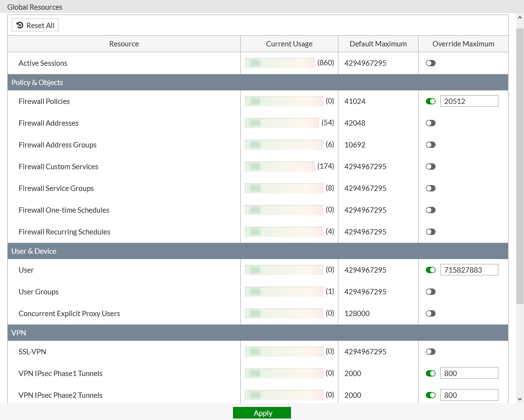Switch on SSL-VPN override maximum
524x420 pixels.
pos(430,352)
